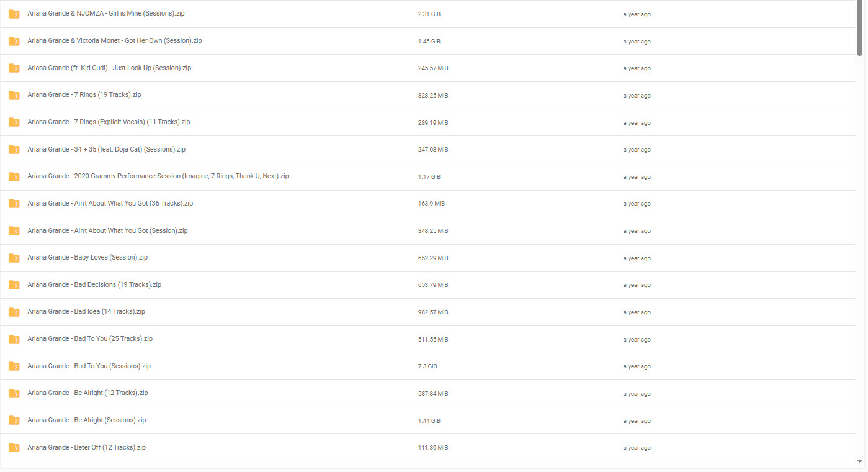Click the 2.31 GiB file size

coord(429,14)
